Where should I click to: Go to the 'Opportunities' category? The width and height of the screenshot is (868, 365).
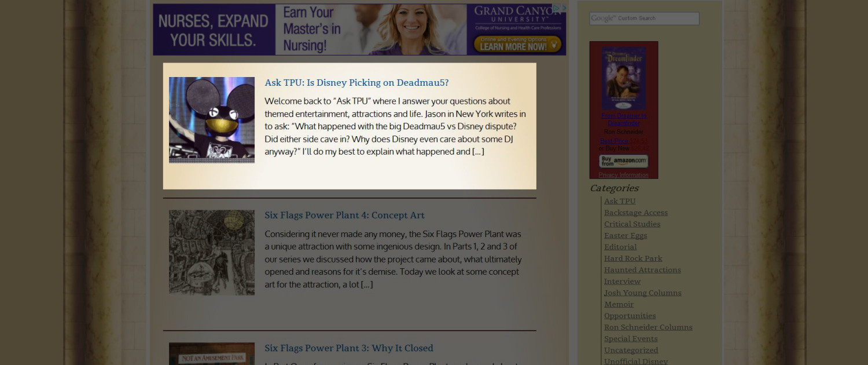click(x=630, y=316)
